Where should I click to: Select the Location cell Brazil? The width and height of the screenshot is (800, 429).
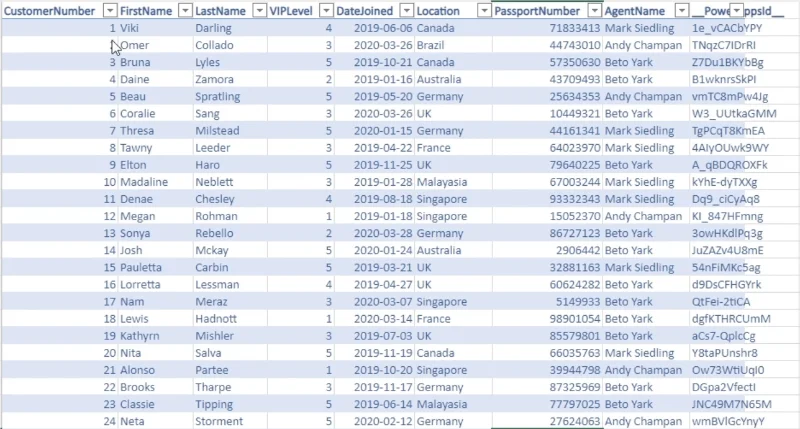[x=453, y=45]
